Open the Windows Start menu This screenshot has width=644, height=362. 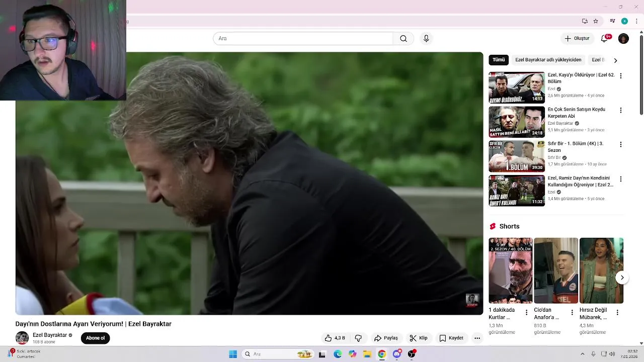coord(233,354)
